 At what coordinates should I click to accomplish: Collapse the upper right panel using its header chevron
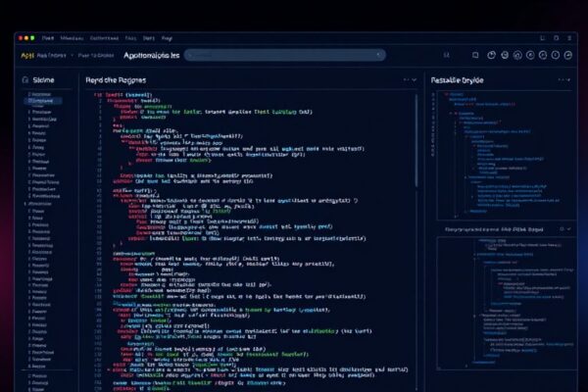(568, 80)
